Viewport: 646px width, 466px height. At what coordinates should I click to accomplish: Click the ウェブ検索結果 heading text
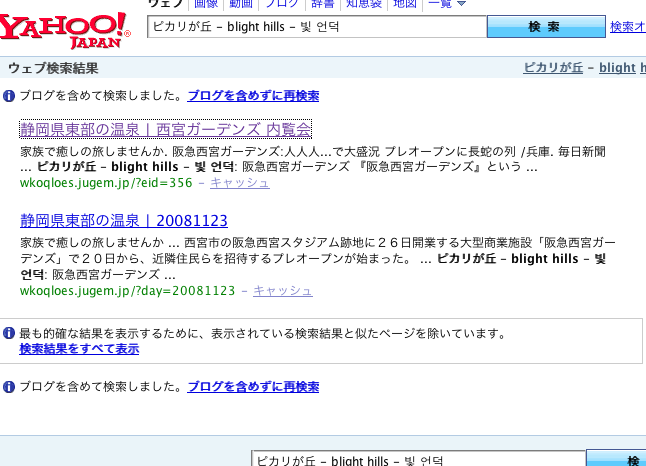click(x=53, y=68)
